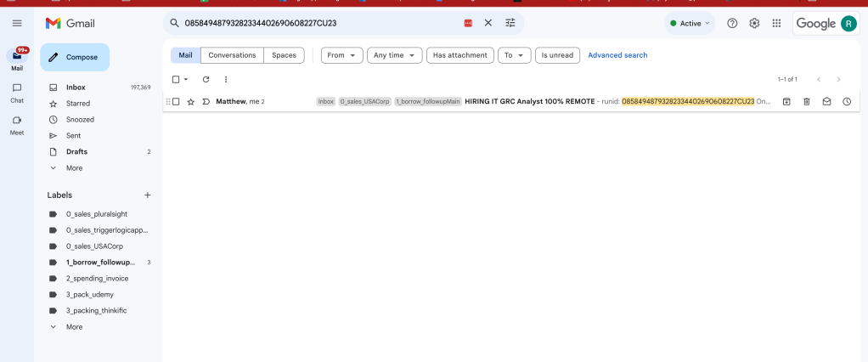
Task: Mark the email as unread icon
Action: coord(826,101)
